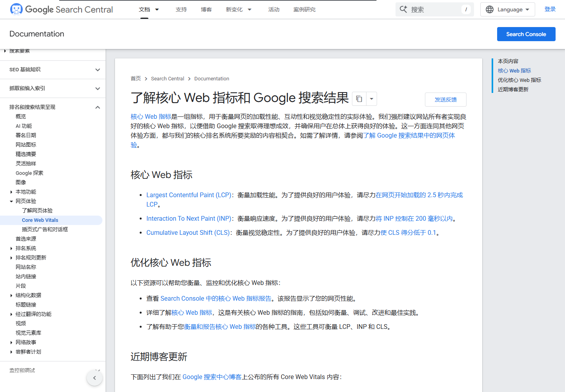Screen dimensions: 565x392
Task: Open the 文档 dropdown arrow
Action: coord(157,9)
